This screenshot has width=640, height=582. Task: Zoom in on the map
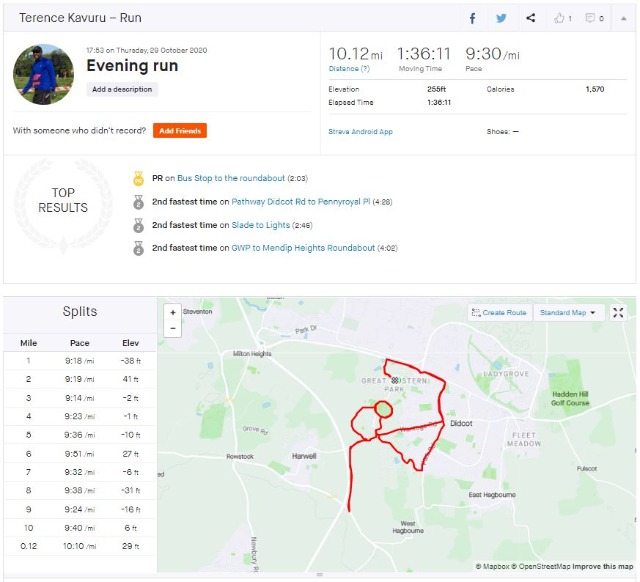[x=173, y=312]
